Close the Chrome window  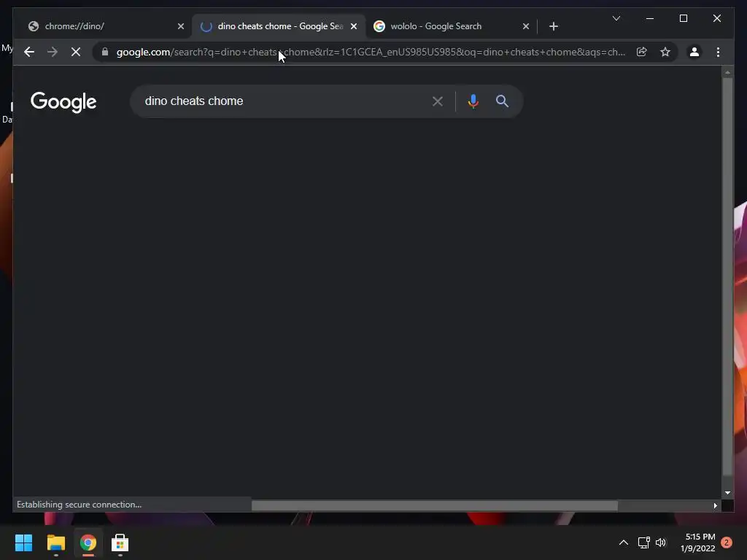tap(716, 18)
